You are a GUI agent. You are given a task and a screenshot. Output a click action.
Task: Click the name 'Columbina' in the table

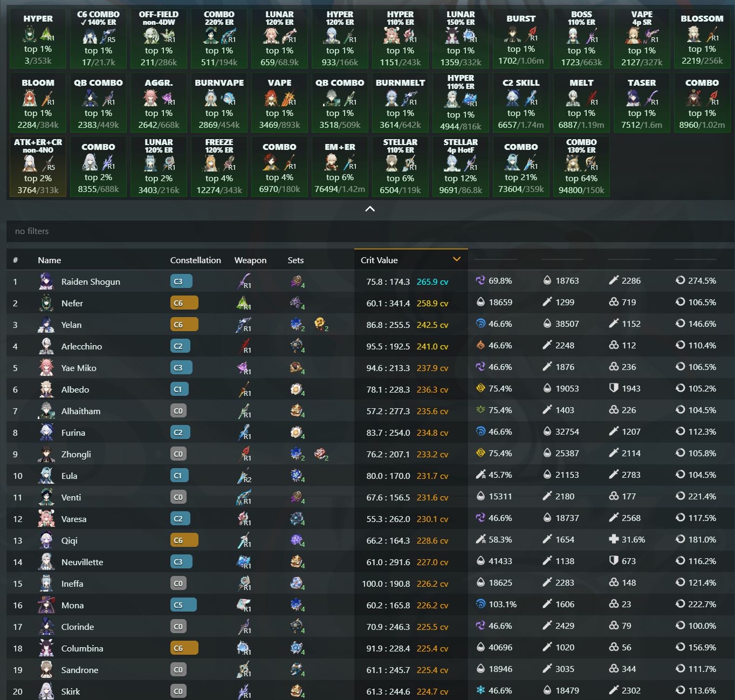tap(82, 648)
